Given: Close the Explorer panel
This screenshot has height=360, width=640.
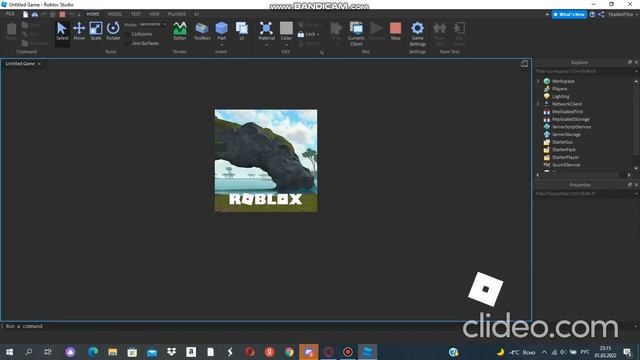Looking at the screenshot, I should pyautogui.click(x=636, y=62).
